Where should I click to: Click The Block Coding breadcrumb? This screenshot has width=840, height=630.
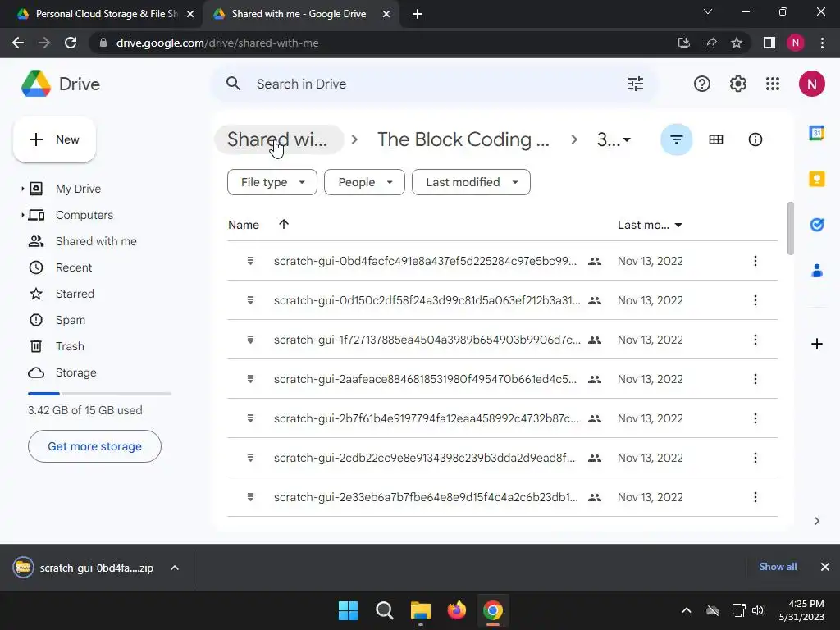(463, 139)
